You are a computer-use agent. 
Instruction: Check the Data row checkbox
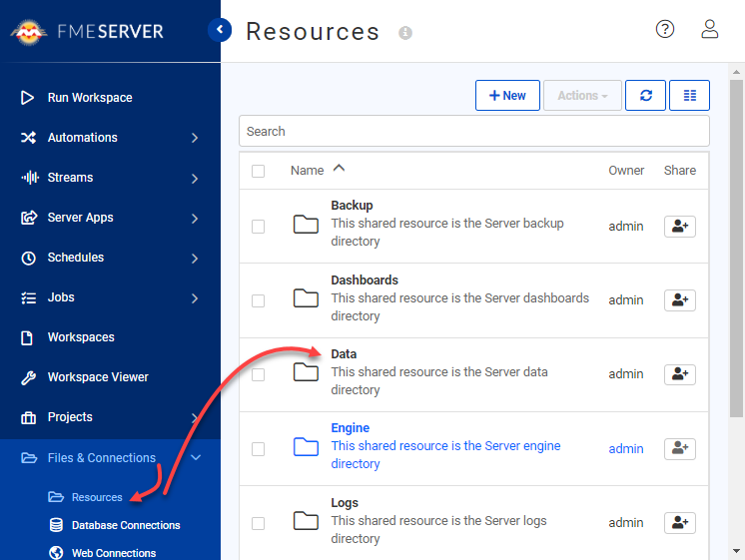point(258,374)
